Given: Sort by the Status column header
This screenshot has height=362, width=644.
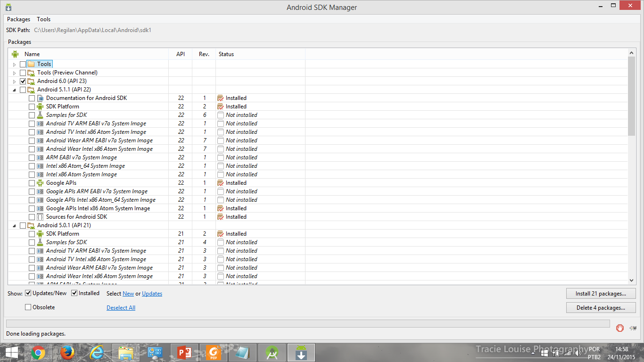Looking at the screenshot, I should [261, 54].
